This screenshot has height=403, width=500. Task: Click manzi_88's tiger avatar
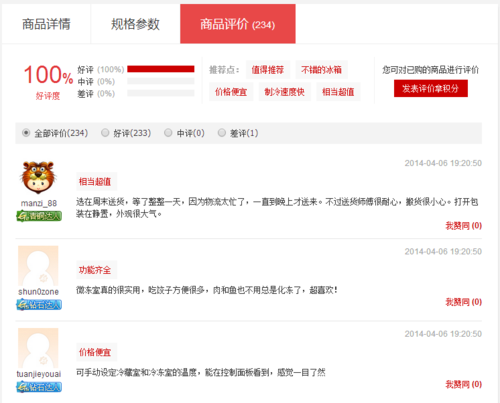coord(38,178)
